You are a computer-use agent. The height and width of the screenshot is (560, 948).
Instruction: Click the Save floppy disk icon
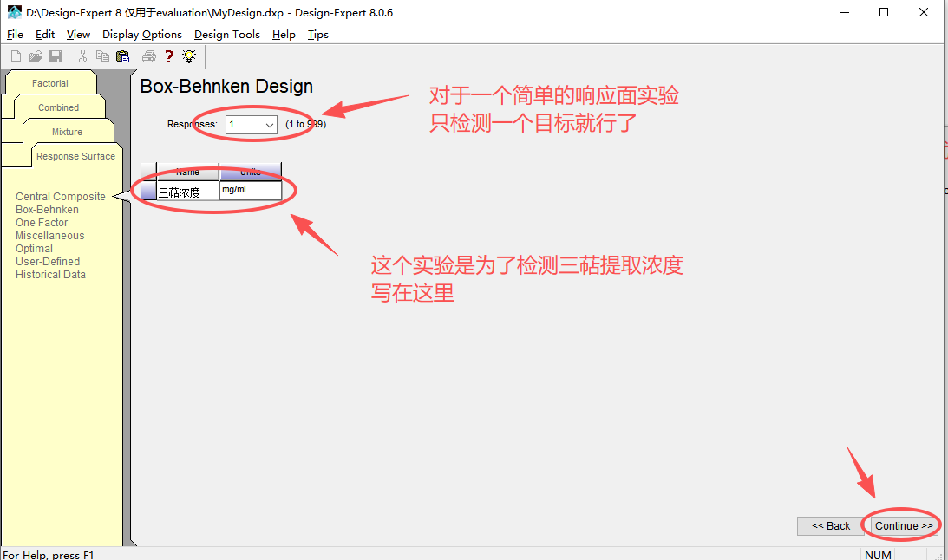pyautogui.click(x=56, y=56)
